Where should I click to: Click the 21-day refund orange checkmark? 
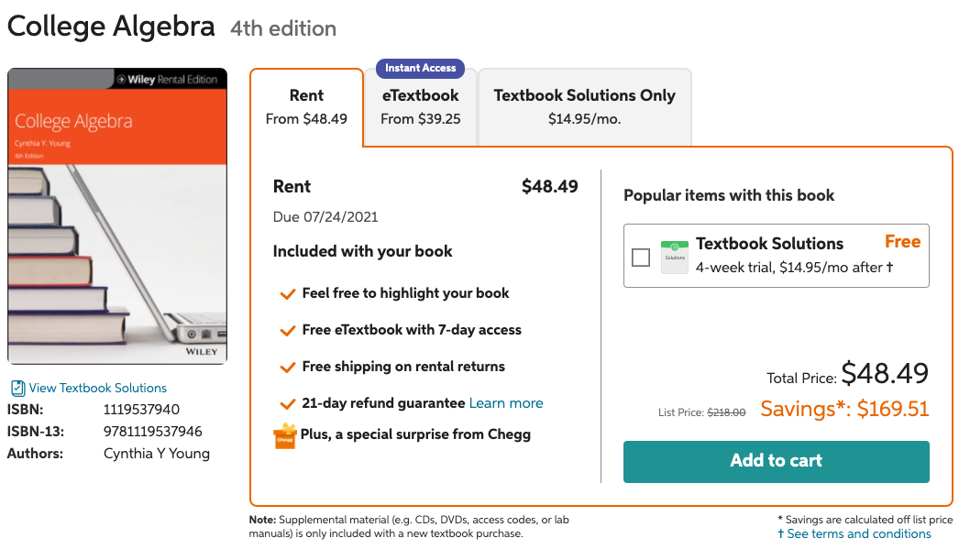coord(287,404)
